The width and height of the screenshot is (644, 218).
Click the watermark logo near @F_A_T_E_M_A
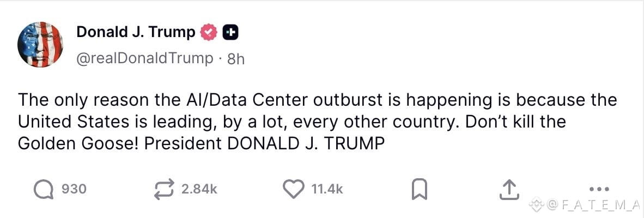click(537, 203)
